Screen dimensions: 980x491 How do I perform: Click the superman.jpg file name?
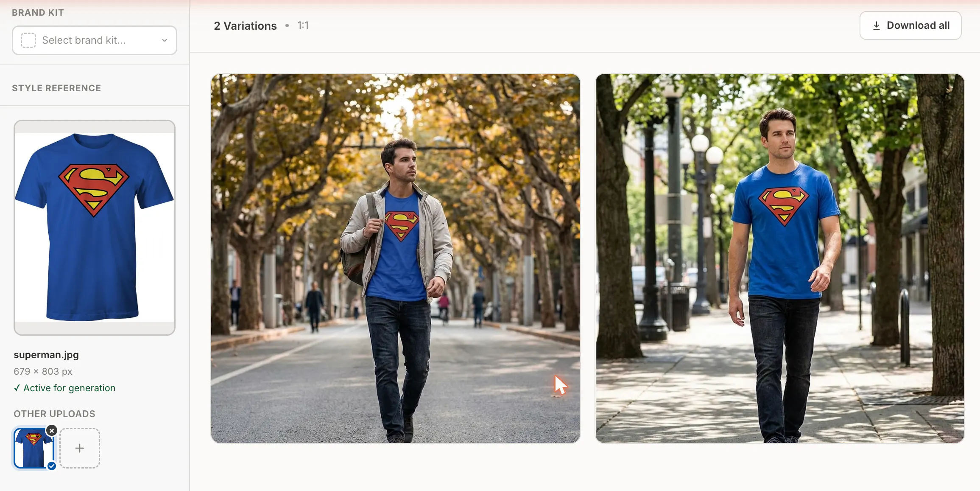(46, 355)
